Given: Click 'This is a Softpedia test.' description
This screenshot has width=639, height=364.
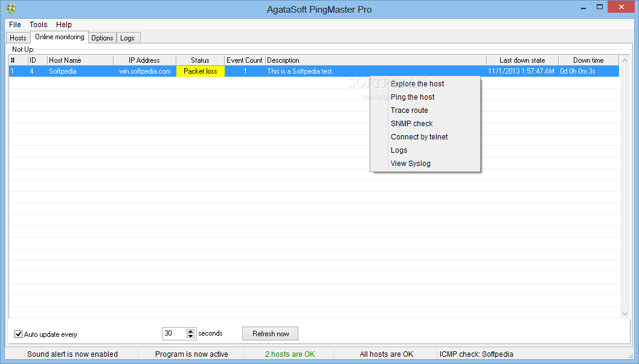Looking at the screenshot, I should click(x=300, y=71).
